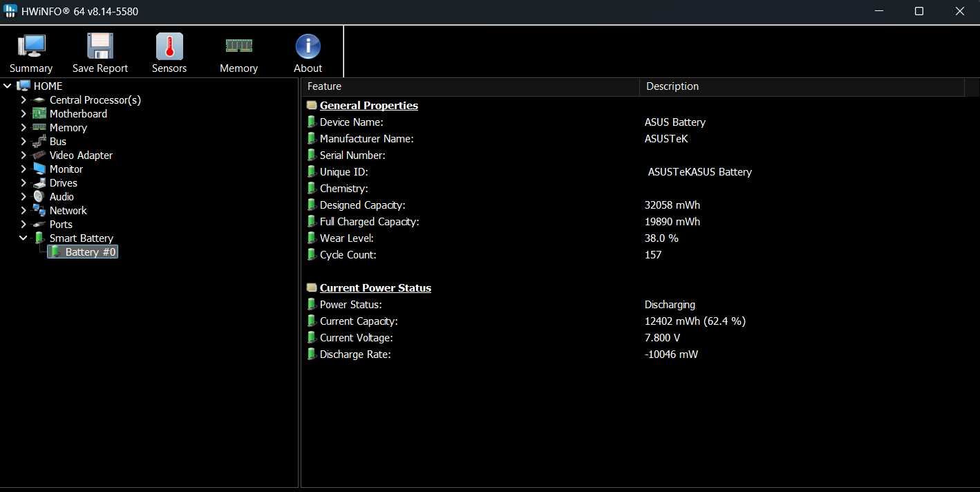The width and height of the screenshot is (980, 492).
Task: Collapse the HOME root tree node
Action: [x=8, y=86]
